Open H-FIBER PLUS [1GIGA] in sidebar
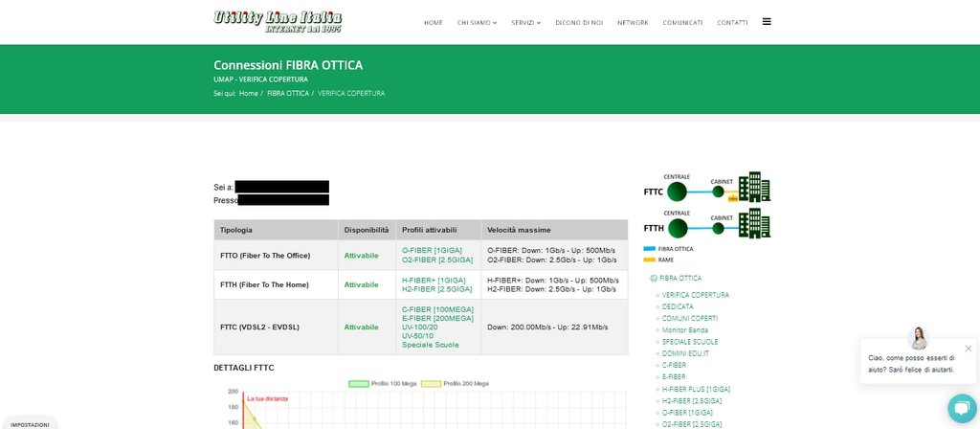The width and height of the screenshot is (980, 429). click(x=697, y=389)
